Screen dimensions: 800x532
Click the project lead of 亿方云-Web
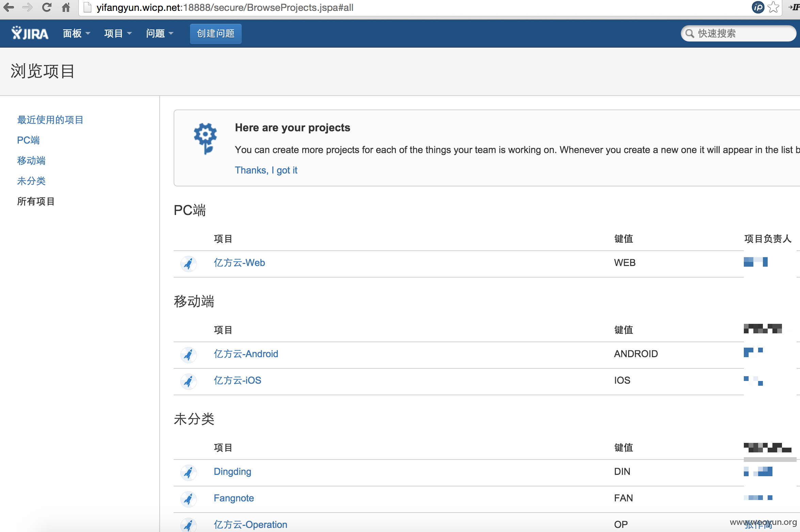(x=756, y=262)
